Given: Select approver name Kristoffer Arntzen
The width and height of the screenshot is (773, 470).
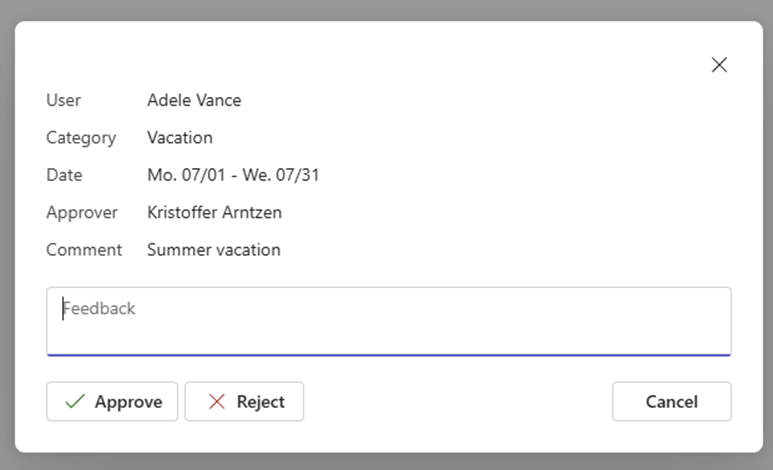Looking at the screenshot, I should [214, 212].
